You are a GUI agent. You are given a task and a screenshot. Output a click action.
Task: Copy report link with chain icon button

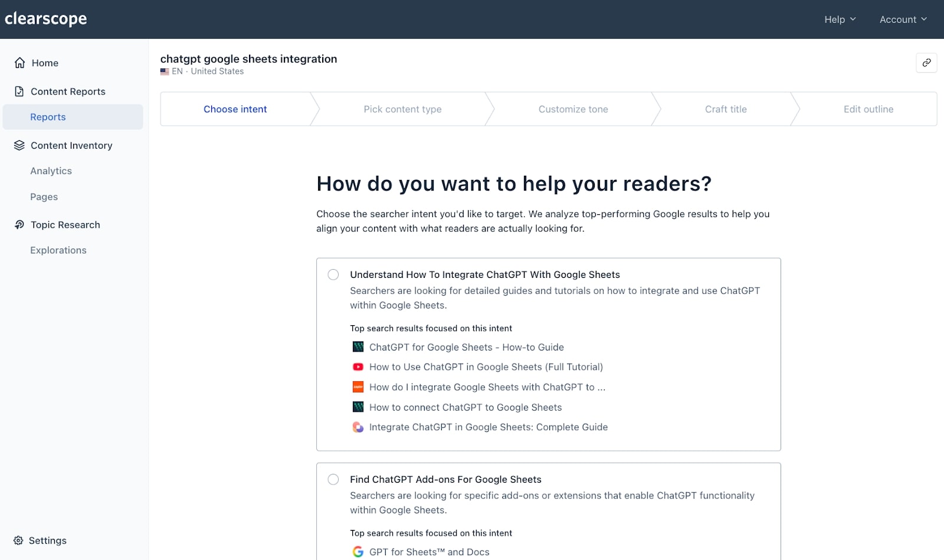(926, 63)
